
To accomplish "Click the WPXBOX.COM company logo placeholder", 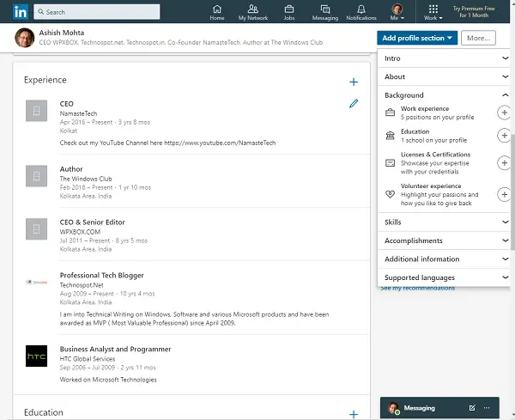I will click(x=36, y=228).
